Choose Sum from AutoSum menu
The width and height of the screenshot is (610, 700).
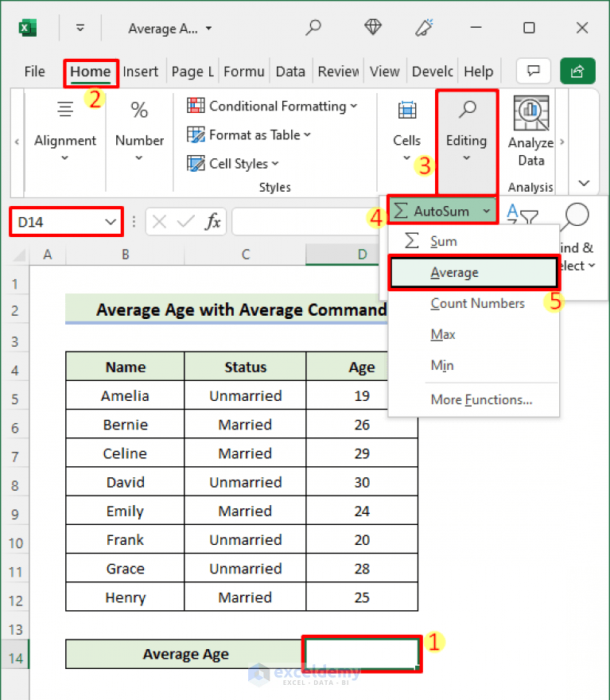[473, 241]
